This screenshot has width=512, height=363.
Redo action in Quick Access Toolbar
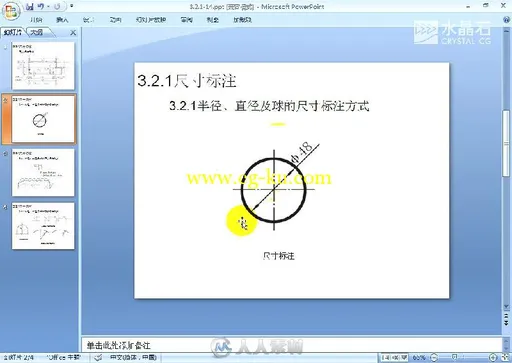point(57,6)
